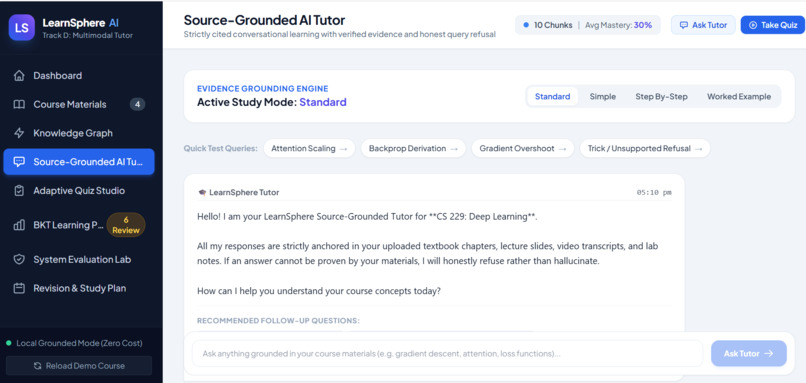Click Reload Demo Course button
Image resolution: width=806 pixels, height=383 pixels.
coord(79,366)
